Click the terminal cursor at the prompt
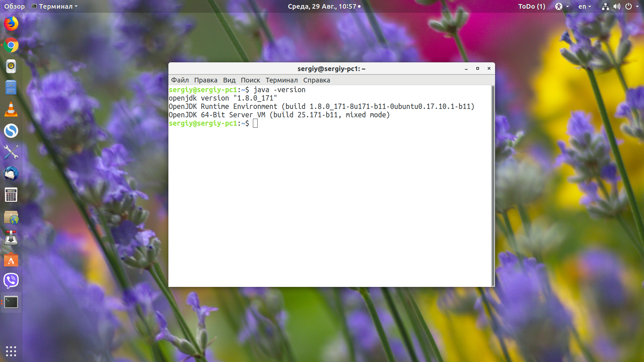Image resolution: width=644 pixels, height=362 pixels. click(x=255, y=123)
